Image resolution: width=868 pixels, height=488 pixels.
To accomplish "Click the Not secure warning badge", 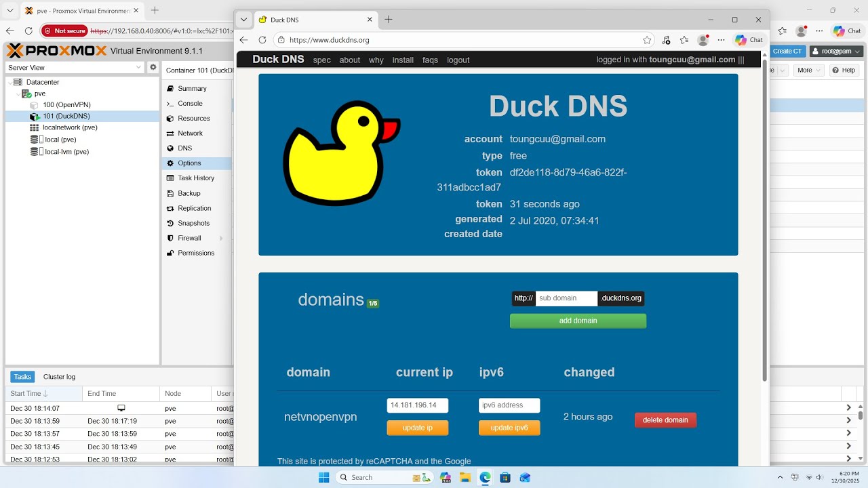I will (64, 30).
